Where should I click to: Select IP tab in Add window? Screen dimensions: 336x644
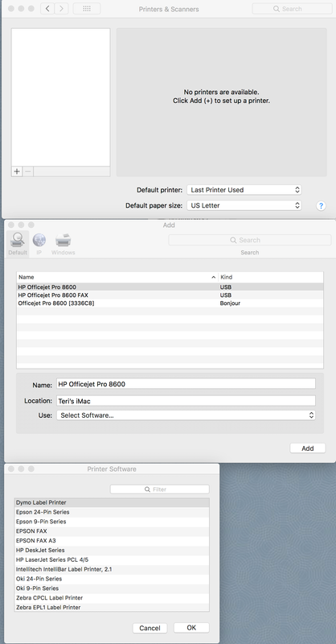coord(39,244)
